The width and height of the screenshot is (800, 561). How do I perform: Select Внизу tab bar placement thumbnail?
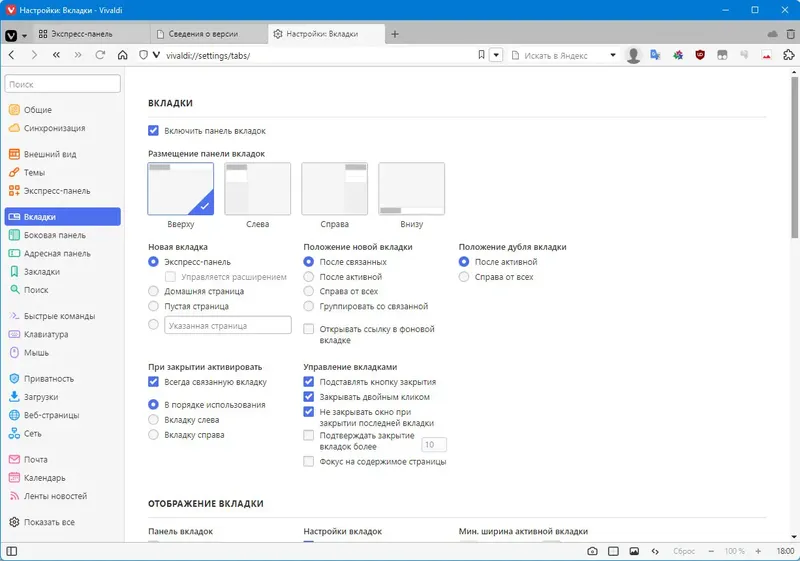coord(412,189)
